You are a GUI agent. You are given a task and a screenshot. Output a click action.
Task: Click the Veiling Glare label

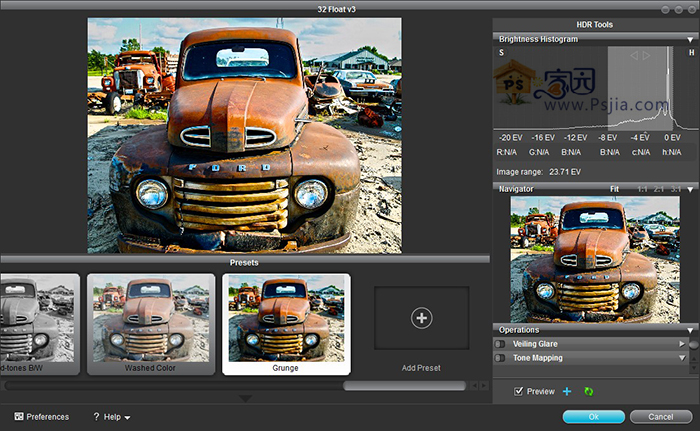pos(535,344)
